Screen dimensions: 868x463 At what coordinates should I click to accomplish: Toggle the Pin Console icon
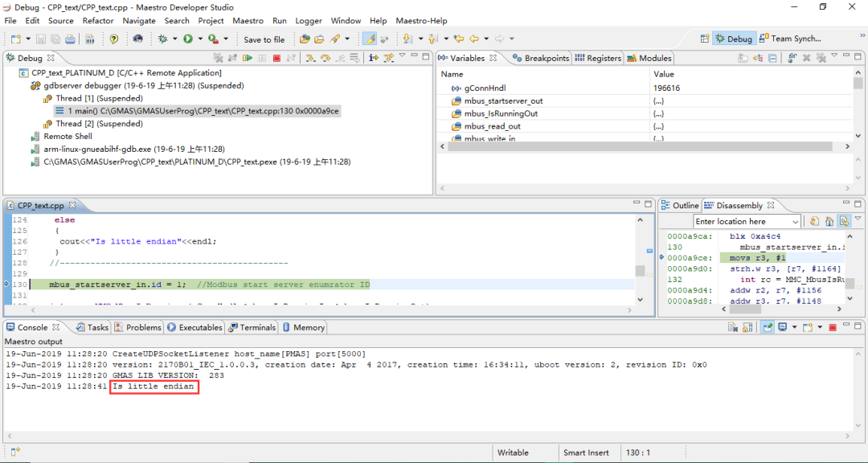pos(768,327)
